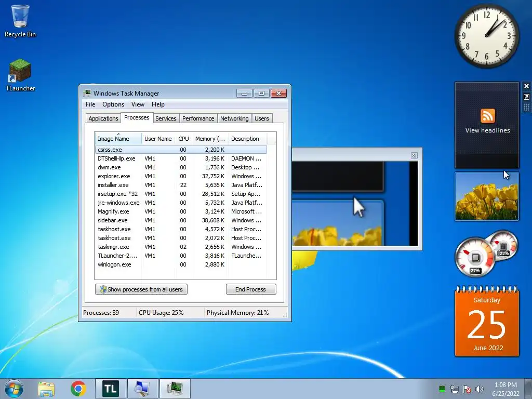Enlarge the Feed Headlines gadget size
Screen dimensions: 532x399
tap(526, 97)
